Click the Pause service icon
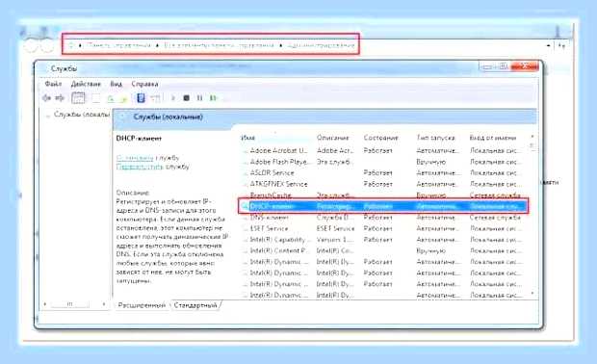Viewport: 597px width, 364px height. [199, 98]
